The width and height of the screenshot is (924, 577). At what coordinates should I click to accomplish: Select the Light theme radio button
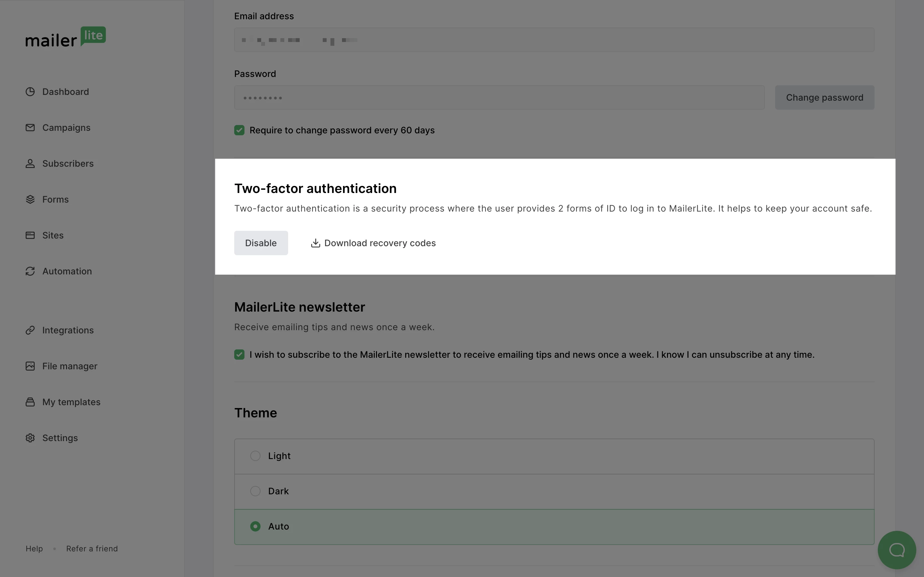tap(255, 456)
